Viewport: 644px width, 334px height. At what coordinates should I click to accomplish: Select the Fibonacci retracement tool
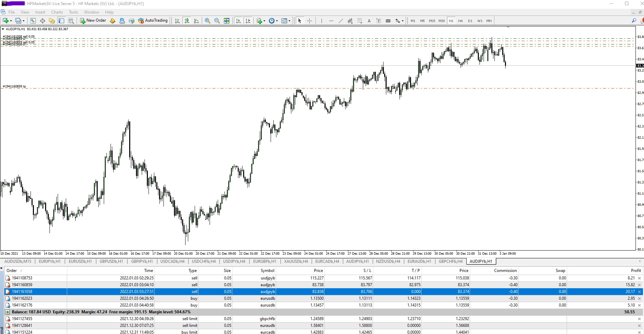click(359, 21)
